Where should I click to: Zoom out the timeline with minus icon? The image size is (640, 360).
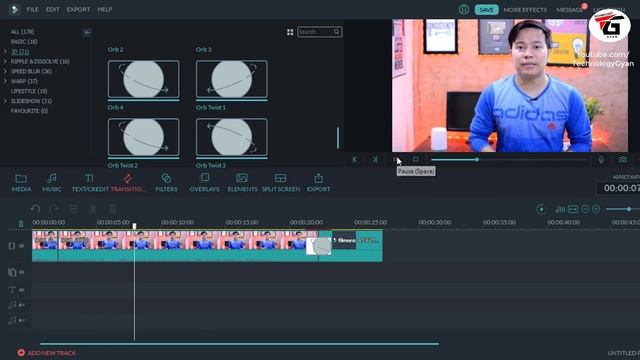click(x=585, y=209)
